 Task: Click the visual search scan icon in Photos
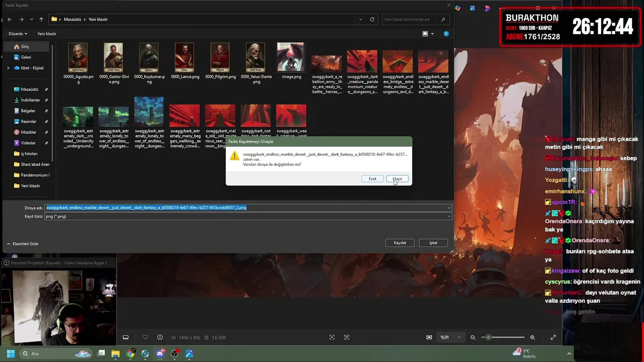[332, 337]
